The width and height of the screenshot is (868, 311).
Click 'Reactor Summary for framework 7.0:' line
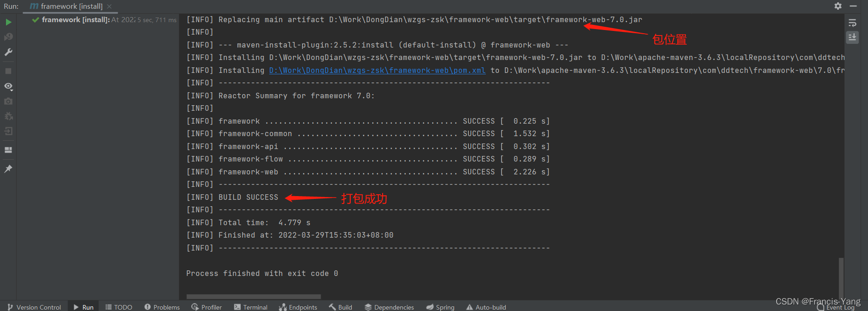pos(280,96)
